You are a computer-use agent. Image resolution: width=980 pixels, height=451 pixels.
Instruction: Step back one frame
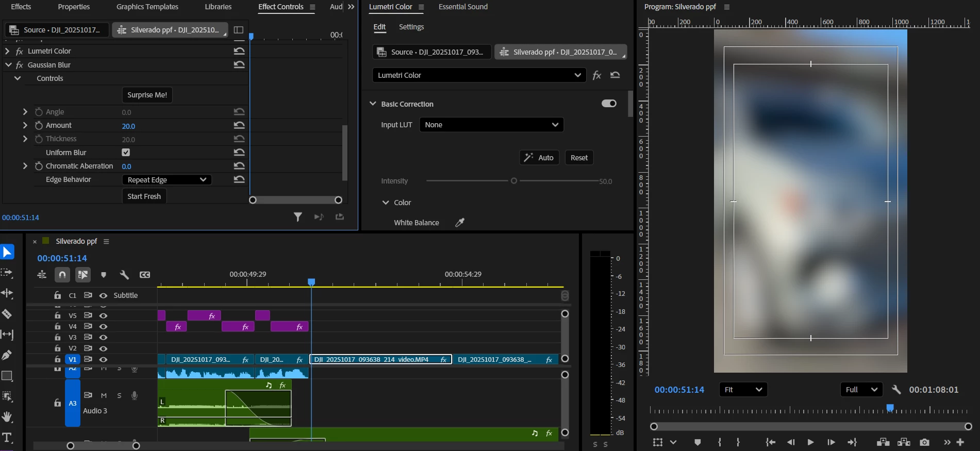pyautogui.click(x=791, y=442)
